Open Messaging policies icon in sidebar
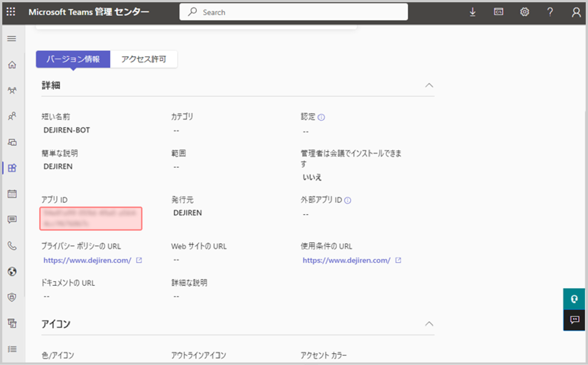The image size is (588, 365). pyautogui.click(x=12, y=219)
